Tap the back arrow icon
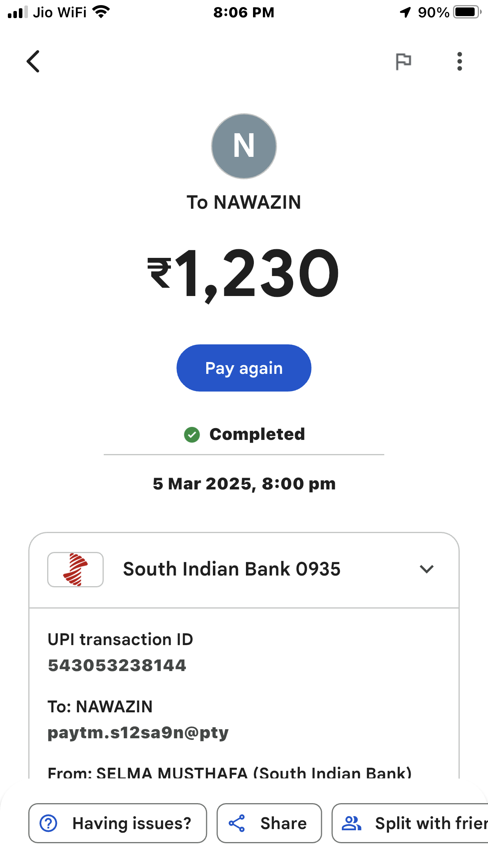The image size is (488, 868). pos(33,61)
